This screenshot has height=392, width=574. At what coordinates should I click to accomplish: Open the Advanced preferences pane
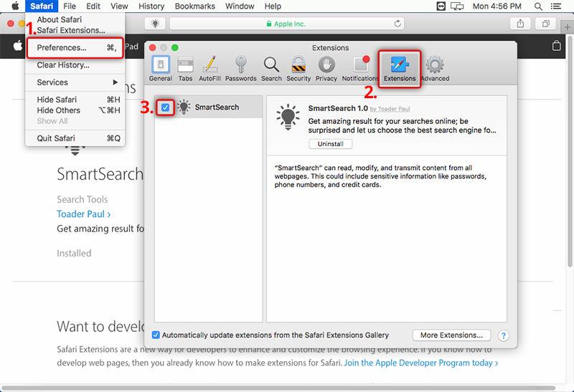click(436, 69)
